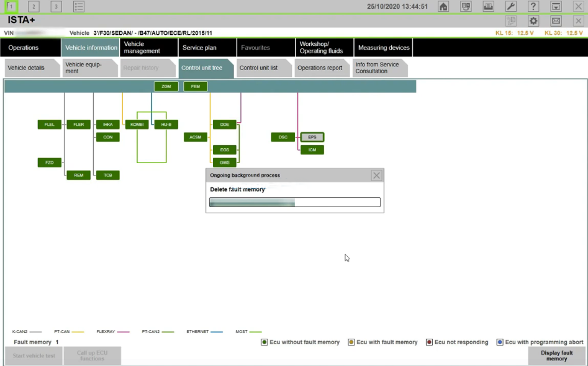Viewport: 588px width, 366px height.
Task: Select the REM control unit node
Action: 79,176
